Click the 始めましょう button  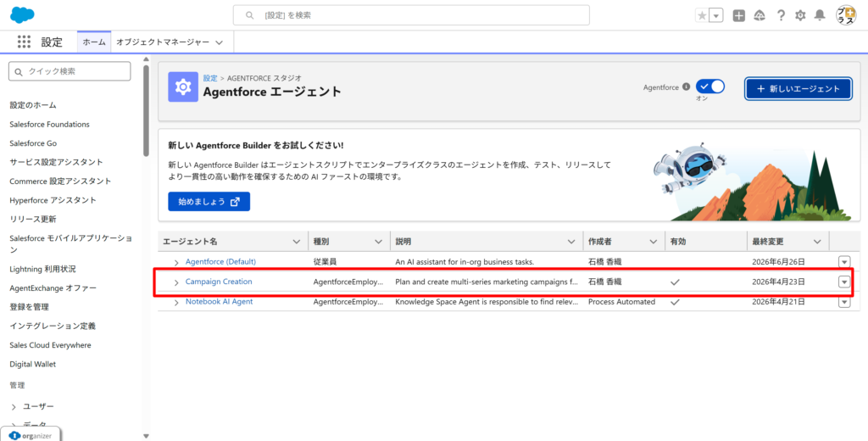pos(209,202)
